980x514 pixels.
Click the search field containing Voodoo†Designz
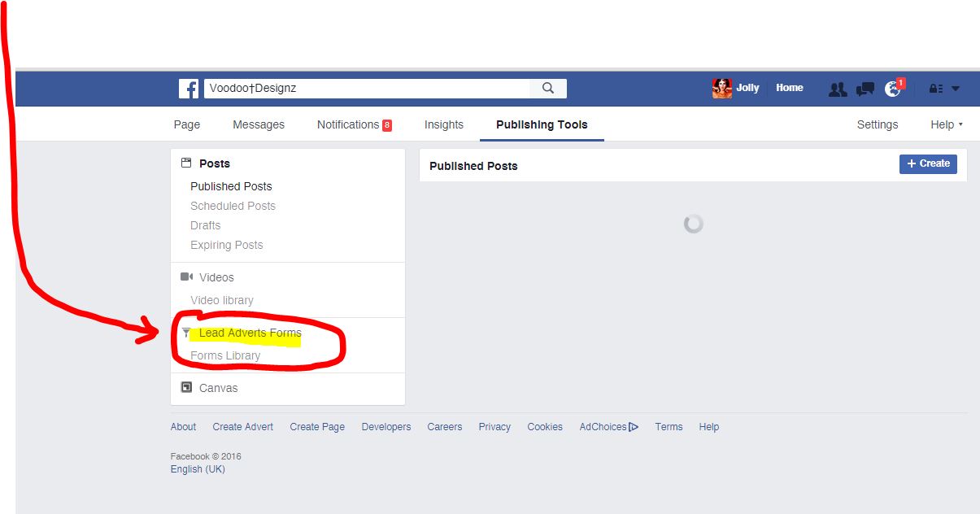point(366,89)
